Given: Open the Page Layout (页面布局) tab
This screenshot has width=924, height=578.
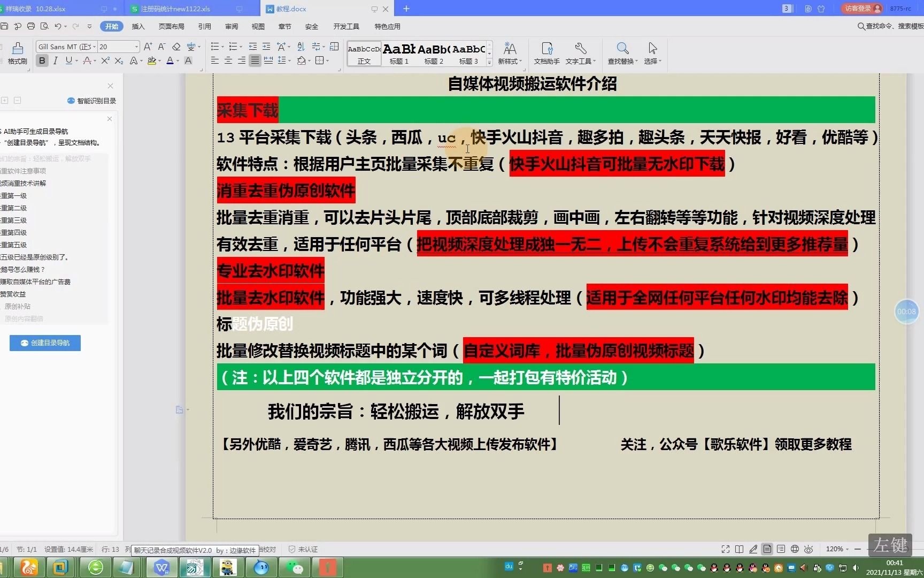Looking at the screenshot, I should click(171, 26).
